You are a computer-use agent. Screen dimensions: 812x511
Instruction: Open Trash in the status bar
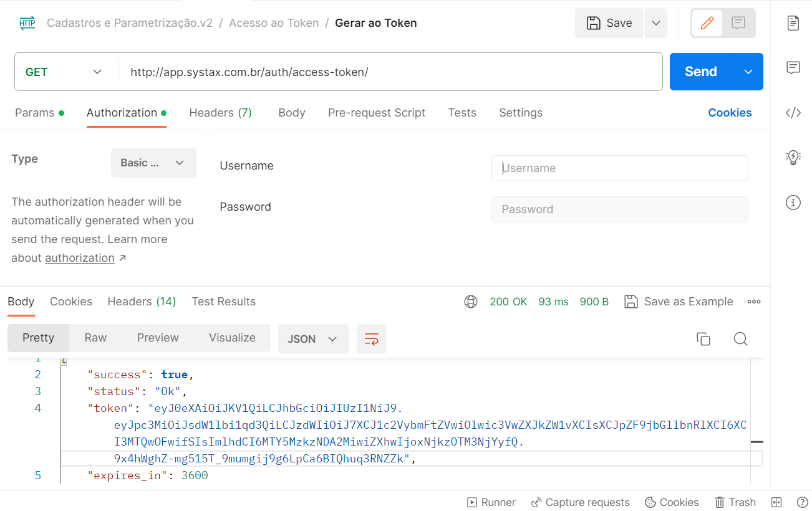point(735,502)
